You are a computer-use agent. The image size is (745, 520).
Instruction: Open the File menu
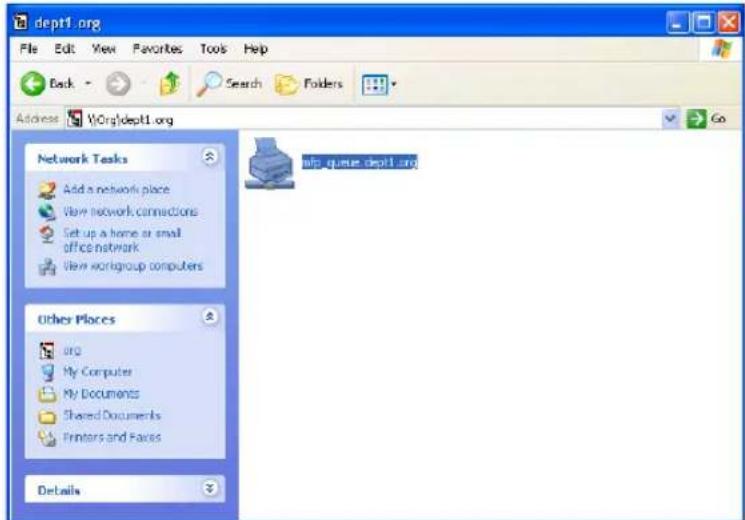tap(29, 48)
